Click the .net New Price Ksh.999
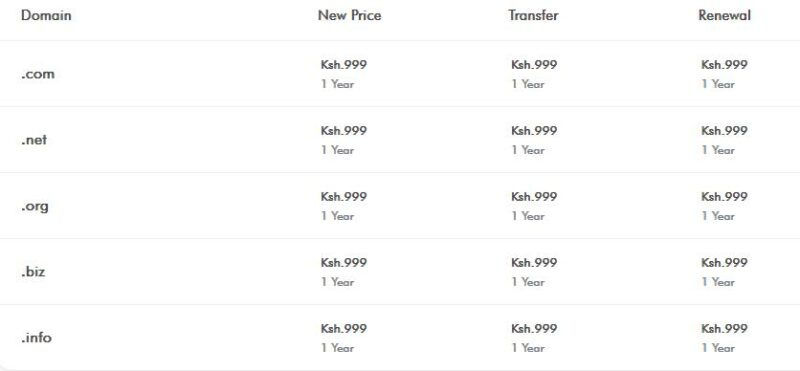This screenshot has width=800, height=371. (x=344, y=131)
